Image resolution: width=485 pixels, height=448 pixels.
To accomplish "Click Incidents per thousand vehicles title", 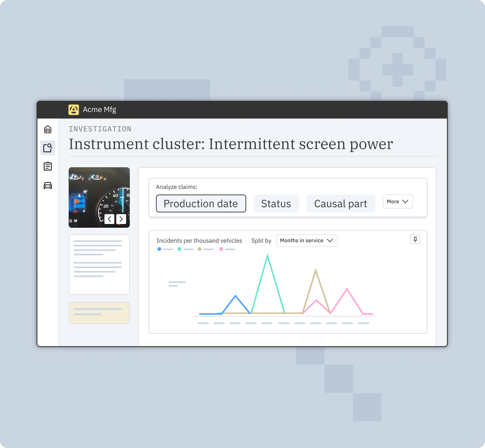I will tap(199, 240).
